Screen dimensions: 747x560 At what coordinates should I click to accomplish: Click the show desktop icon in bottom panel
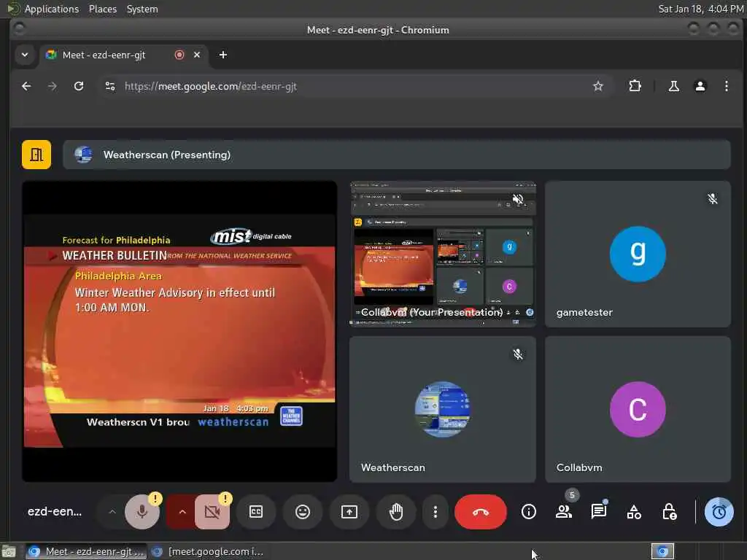pyautogui.click(x=9, y=551)
